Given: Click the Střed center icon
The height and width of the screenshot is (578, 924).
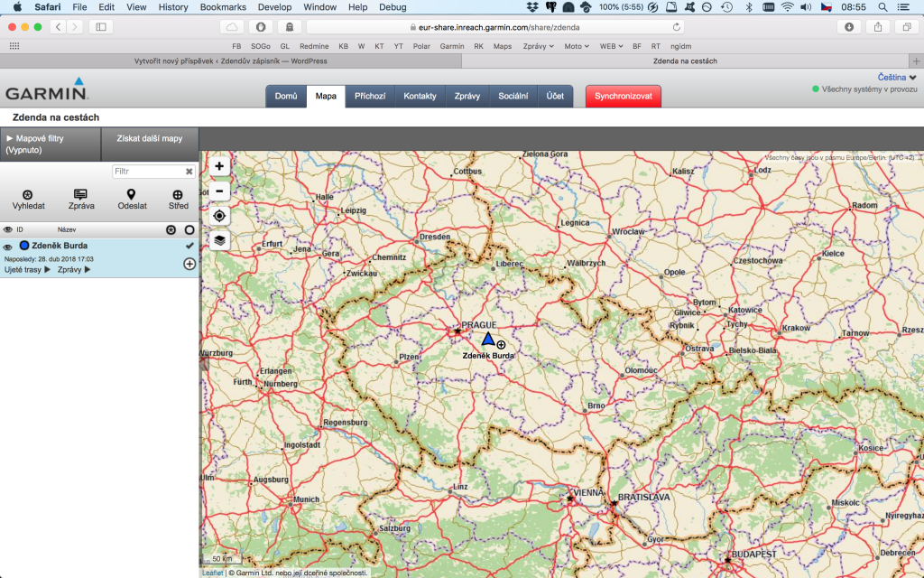Looking at the screenshot, I should pyautogui.click(x=178, y=195).
